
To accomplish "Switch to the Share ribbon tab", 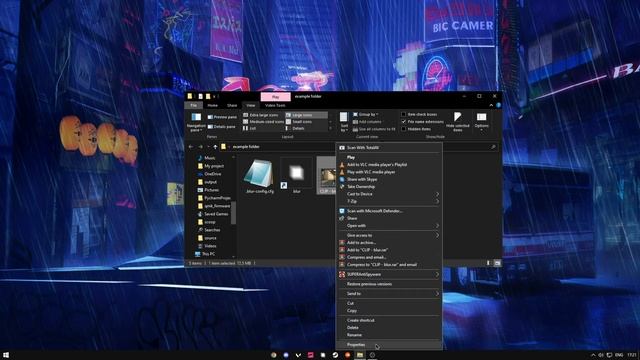I will coord(232,105).
